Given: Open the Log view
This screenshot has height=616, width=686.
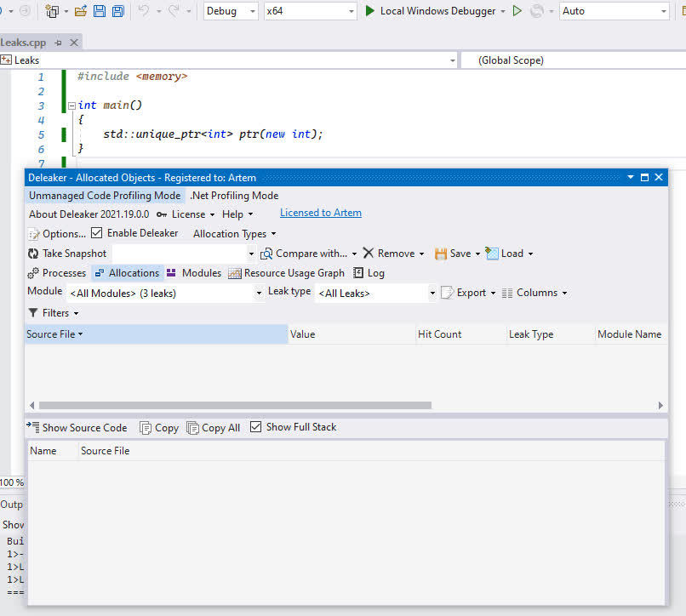Looking at the screenshot, I should tap(369, 273).
